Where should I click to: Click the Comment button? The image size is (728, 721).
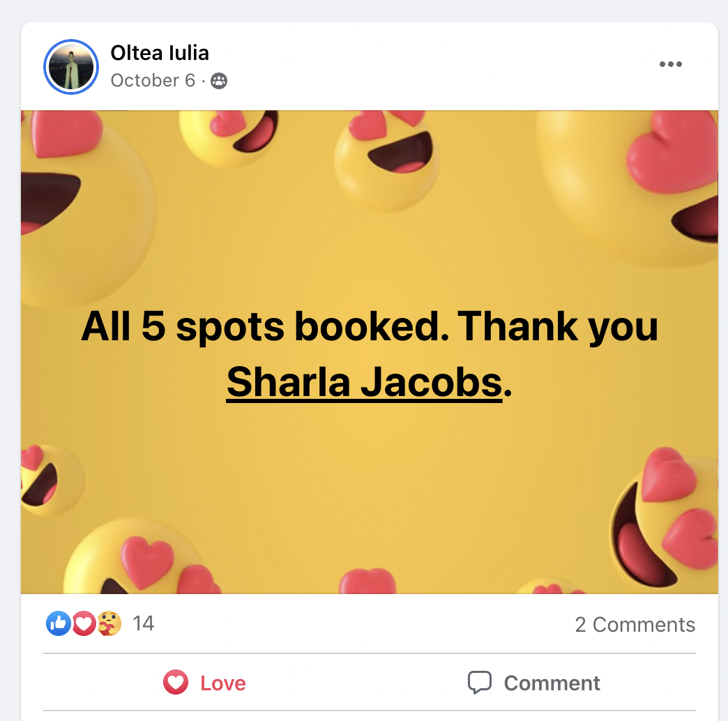pyautogui.click(x=534, y=683)
